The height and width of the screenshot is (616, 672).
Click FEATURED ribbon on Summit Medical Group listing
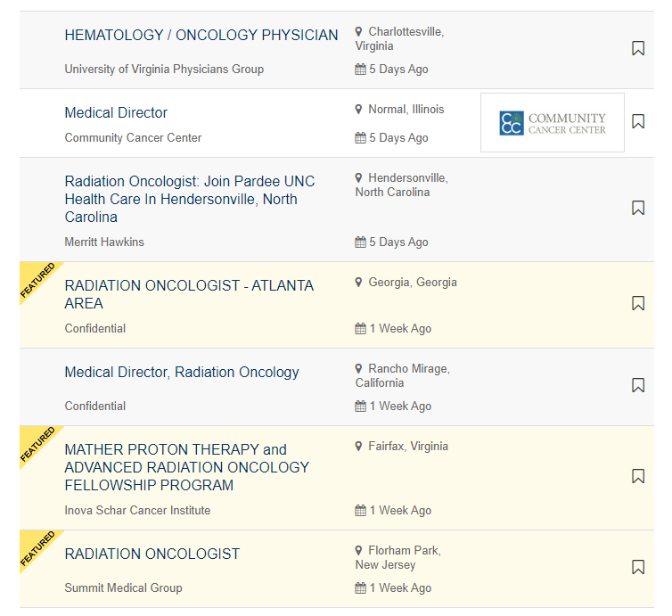(x=37, y=549)
